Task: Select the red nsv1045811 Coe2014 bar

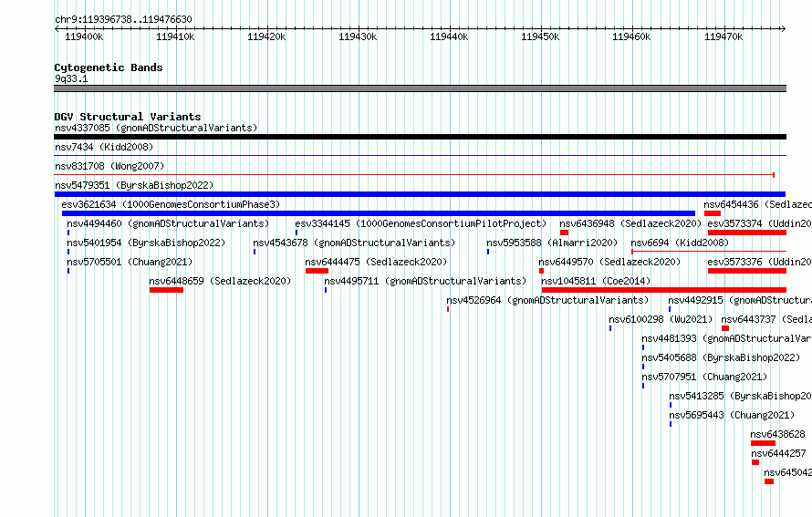Action: 664,290
